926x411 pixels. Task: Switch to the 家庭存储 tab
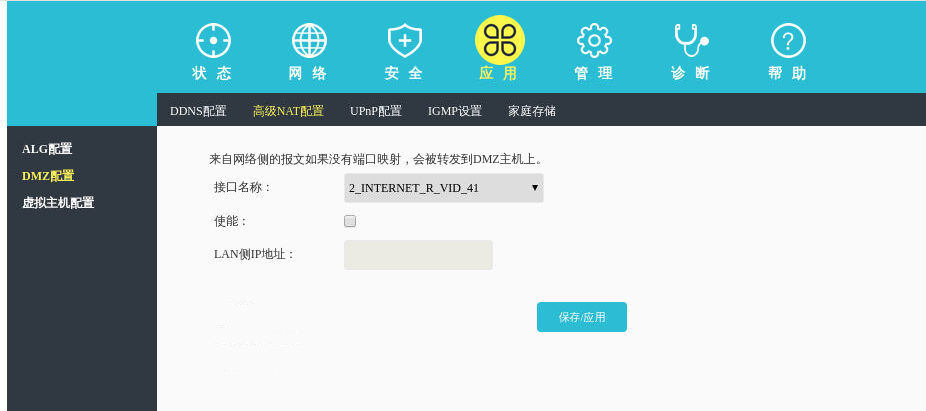coord(532,111)
